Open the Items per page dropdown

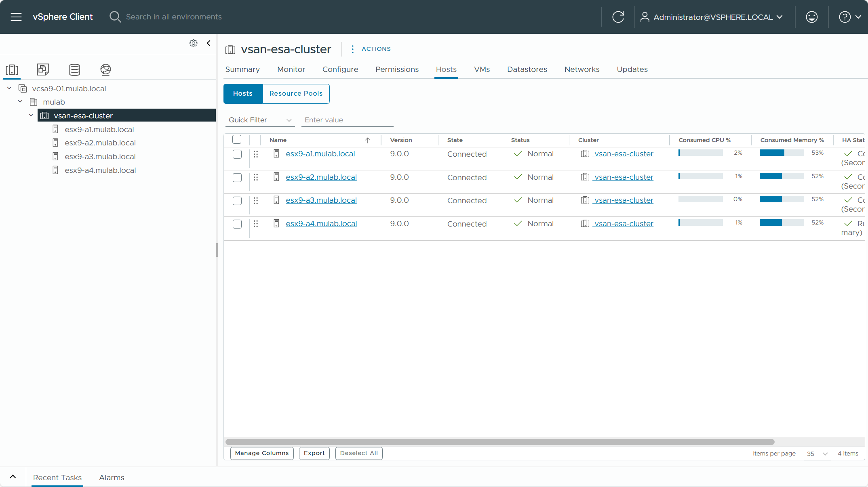pyautogui.click(x=817, y=454)
